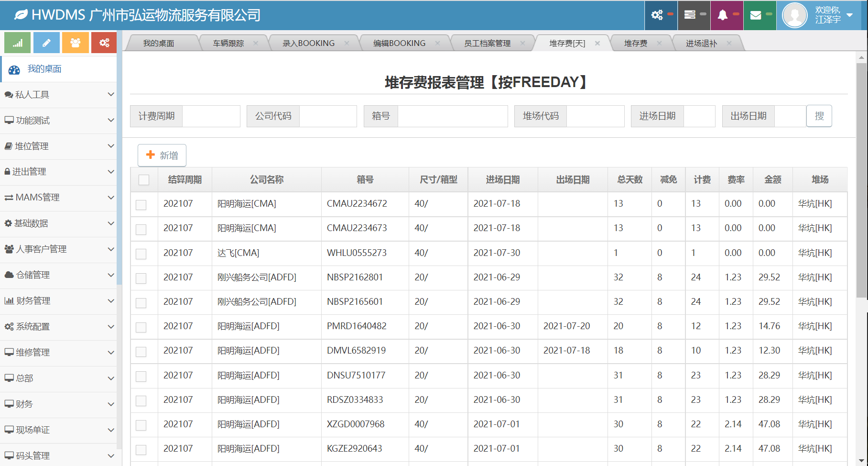Expand the 总部 sidebar menu
The image size is (868, 466).
click(58, 378)
